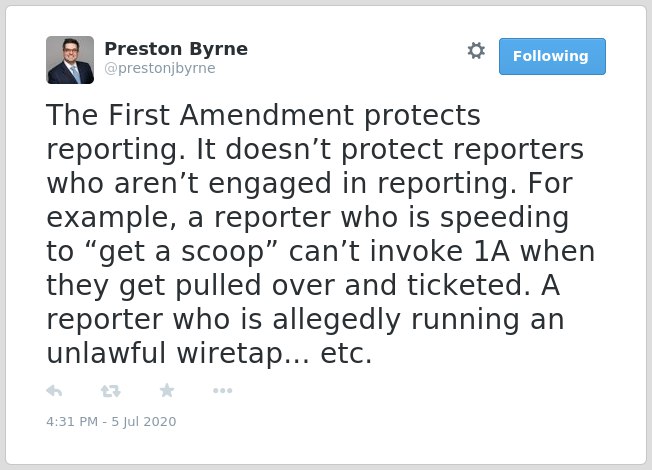Open the 4:31 PM - 5 Jul 2020 timestamp

click(x=111, y=422)
